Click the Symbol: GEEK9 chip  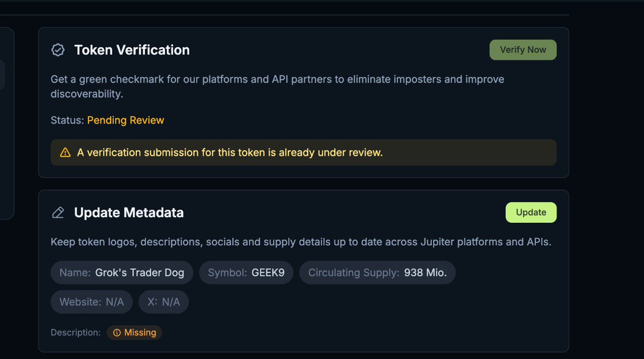tap(246, 273)
